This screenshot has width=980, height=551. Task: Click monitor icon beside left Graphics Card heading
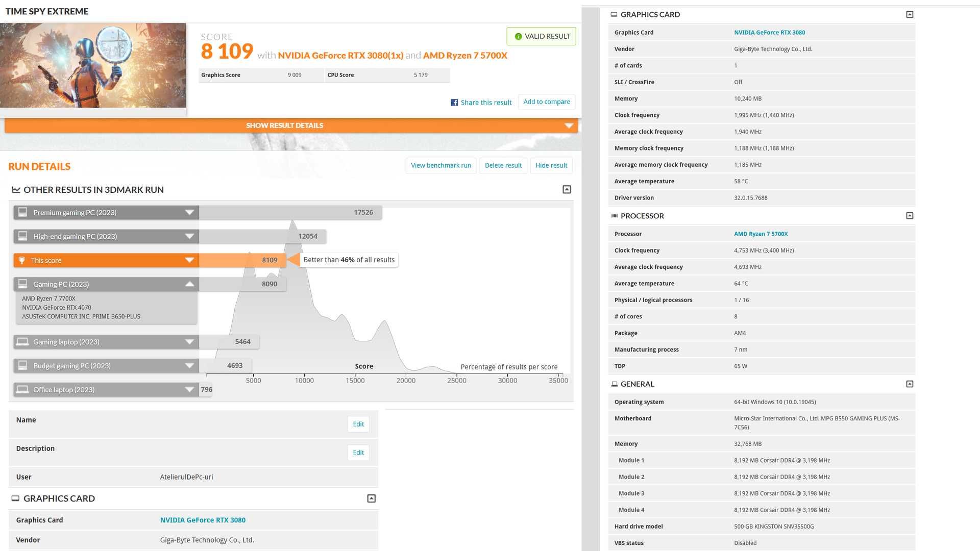coord(15,498)
